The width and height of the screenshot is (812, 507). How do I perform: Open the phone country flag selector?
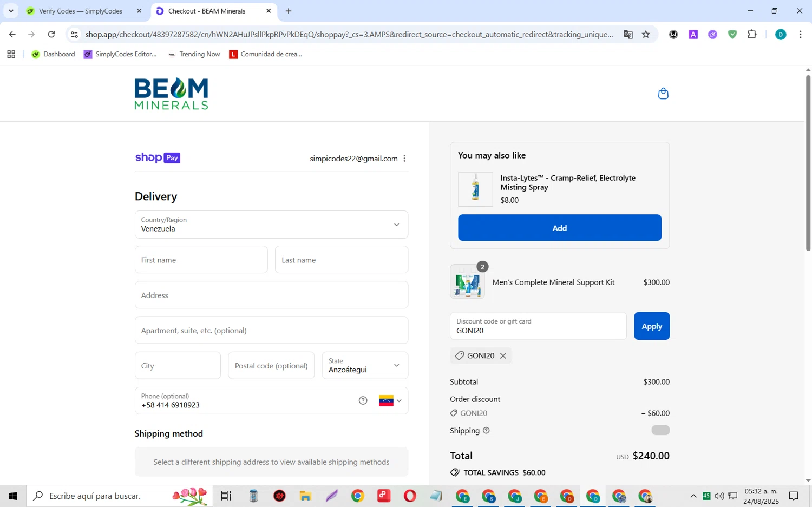coord(390,401)
